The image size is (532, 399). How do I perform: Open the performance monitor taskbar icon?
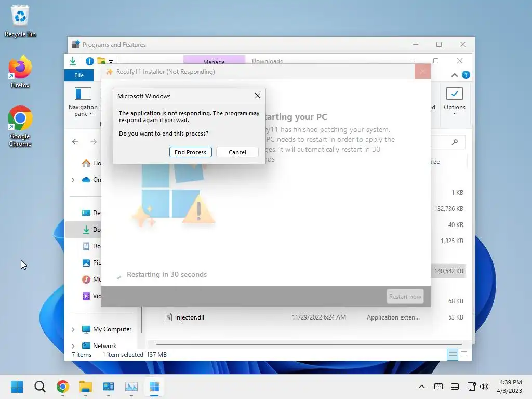tap(131, 387)
